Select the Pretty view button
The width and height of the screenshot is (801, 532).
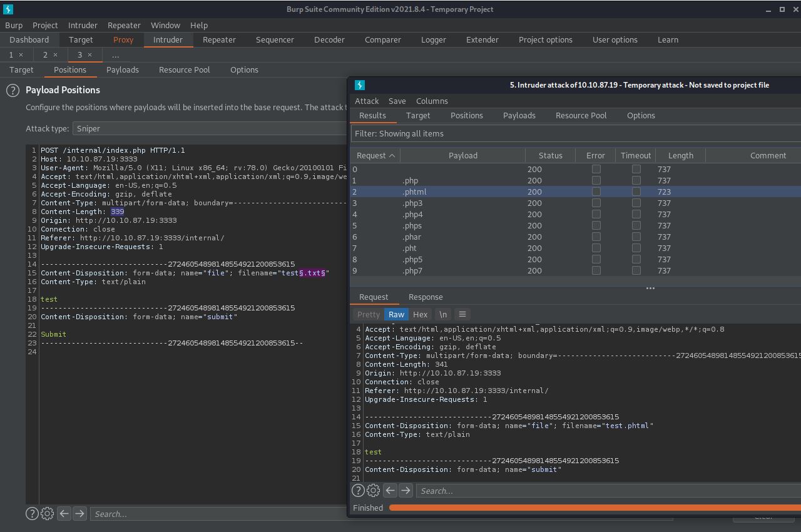(x=369, y=314)
